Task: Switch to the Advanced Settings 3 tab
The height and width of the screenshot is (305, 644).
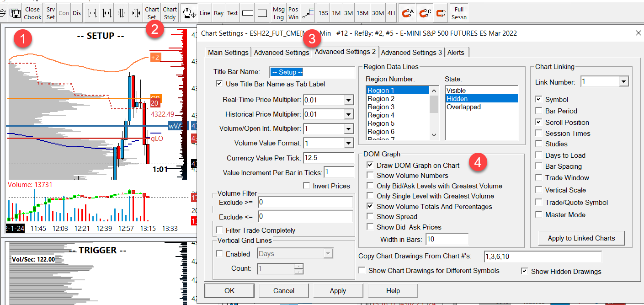Action: [x=411, y=53]
